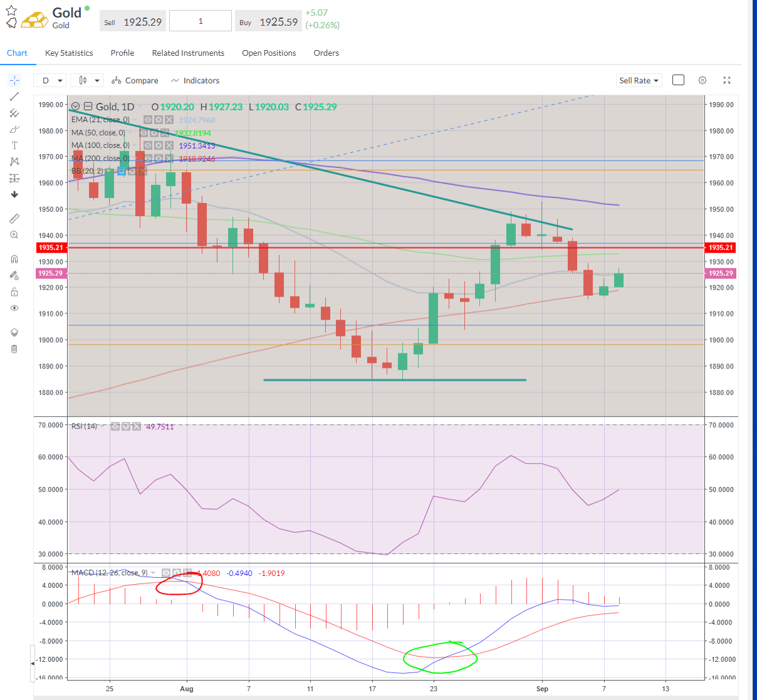Toggle visibility of EMA 21 indicator

point(148,120)
